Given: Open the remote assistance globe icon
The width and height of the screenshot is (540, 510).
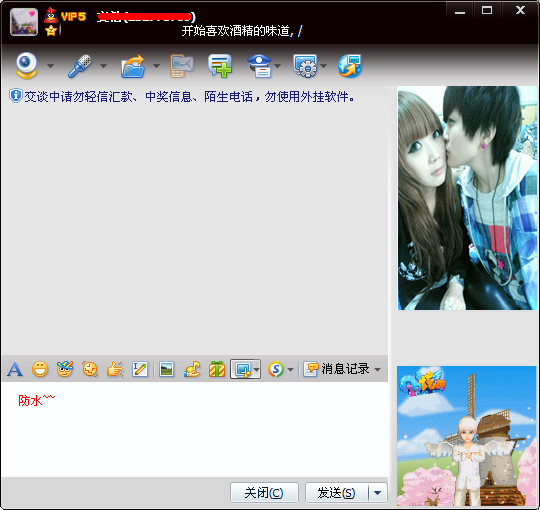Looking at the screenshot, I should click(x=350, y=66).
